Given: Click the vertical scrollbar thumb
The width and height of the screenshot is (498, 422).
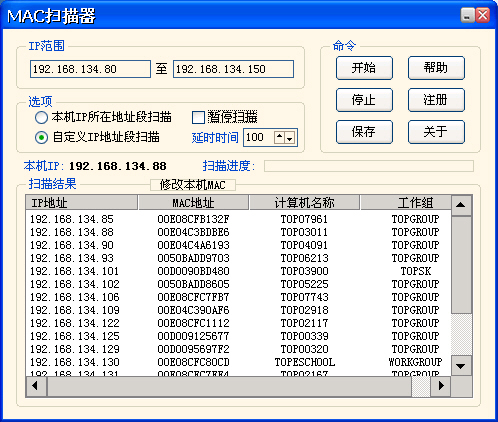Looking at the screenshot, I should point(461,265).
